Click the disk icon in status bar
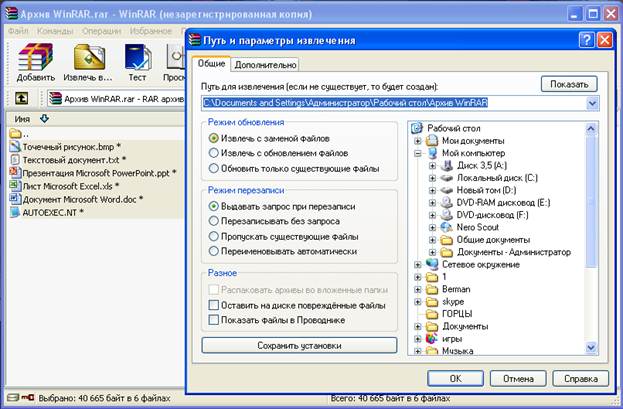The width and height of the screenshot is (623, 409). (x=13, y=397)
